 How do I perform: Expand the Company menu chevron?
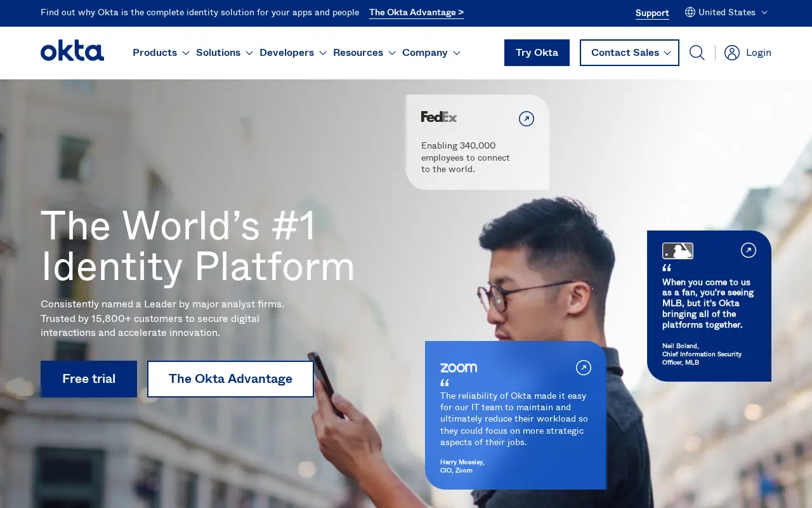click(x=457, y=53)
